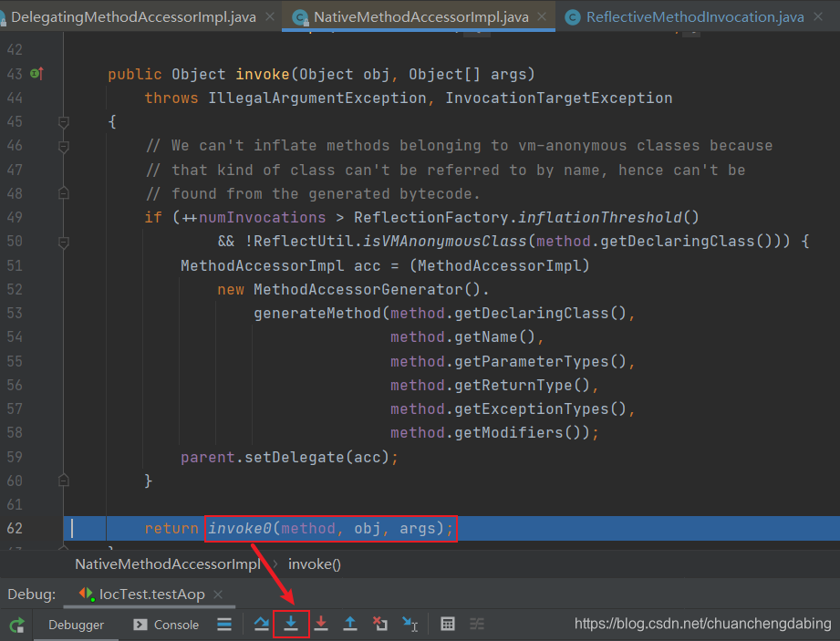Click line number 49 in the gutter
The image size is (840, 641).
pos(15,217)
